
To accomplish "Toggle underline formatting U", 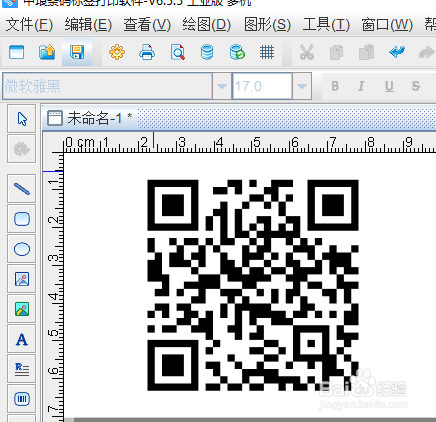I will 389,86.
